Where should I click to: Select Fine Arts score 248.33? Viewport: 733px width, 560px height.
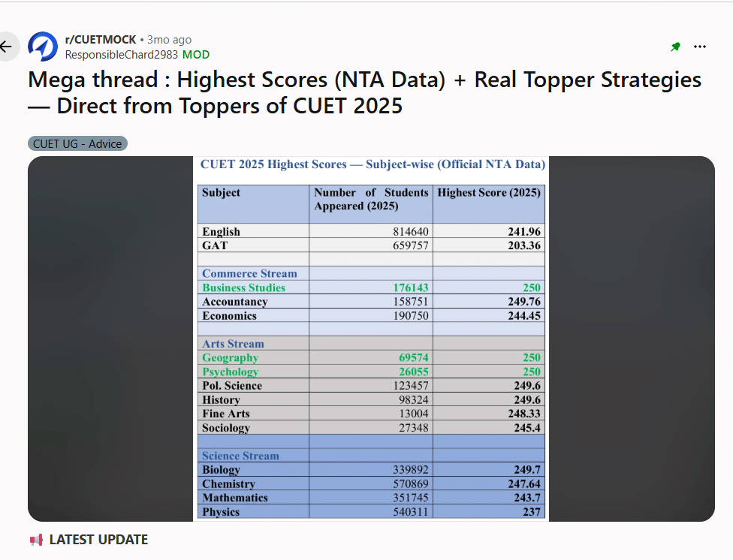[x=524, y=414]
